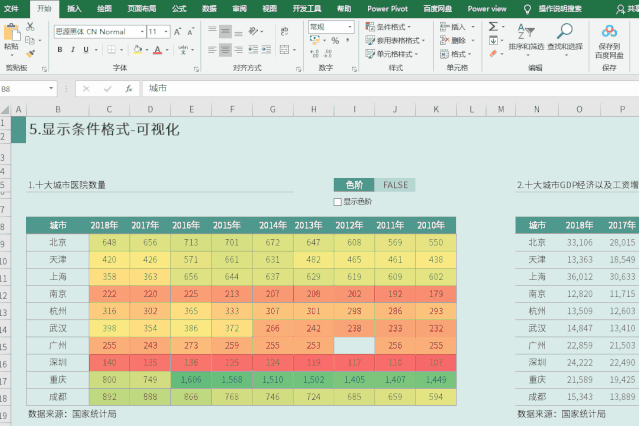Image resolution: width=639 pixels, height=426 pixels.
Task: Click the comma style icon
Action: tap(348, 40)
